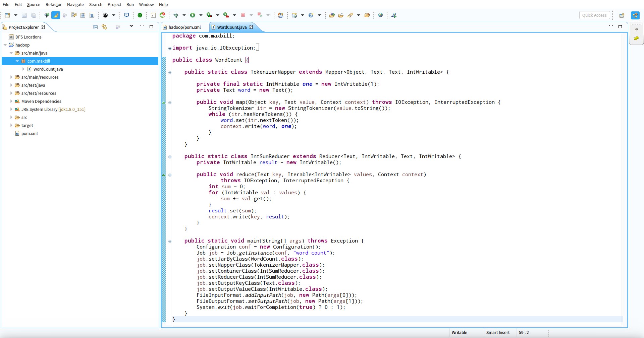This screenshot has height=338, width=644.
Task: Expand the JRE System Library node
Action: coord(11,109)
